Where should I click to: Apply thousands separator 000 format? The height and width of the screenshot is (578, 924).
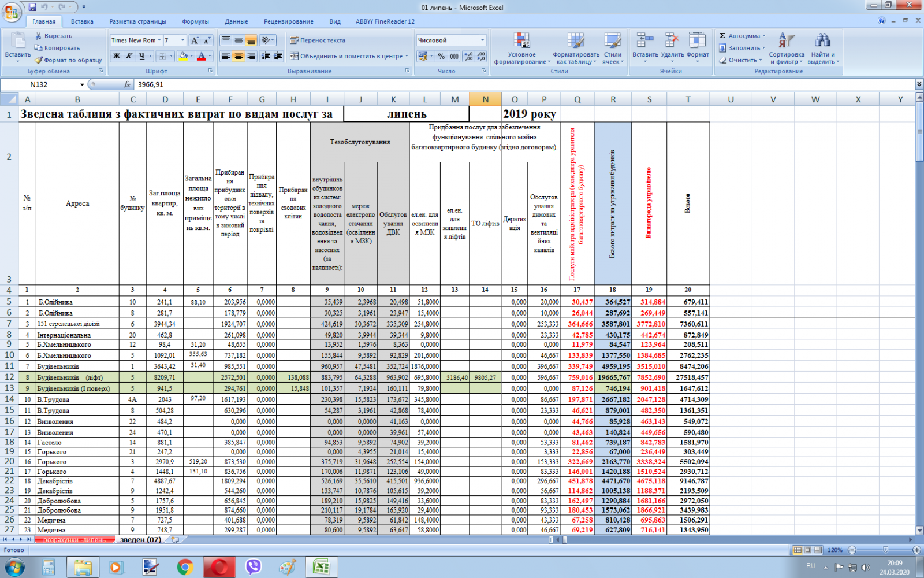[x=454, y=56]
